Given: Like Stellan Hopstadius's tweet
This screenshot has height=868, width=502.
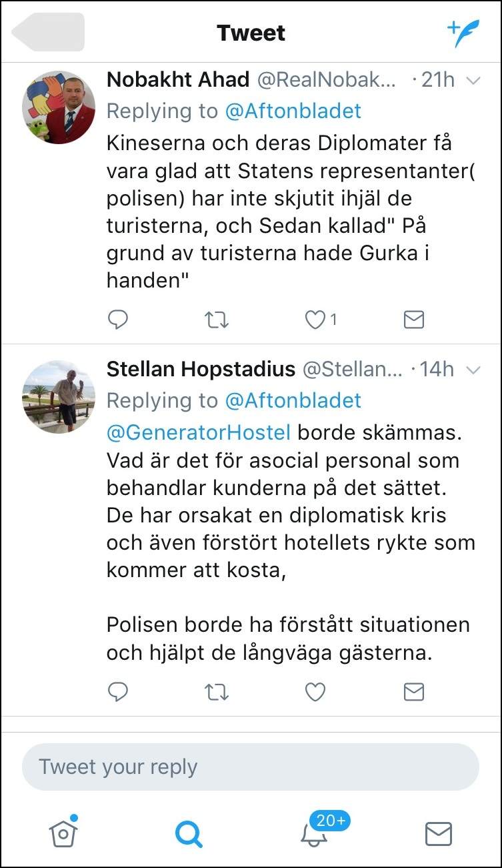Looking at the screenshot, I should pyautogui.click(x=315, y=693).
